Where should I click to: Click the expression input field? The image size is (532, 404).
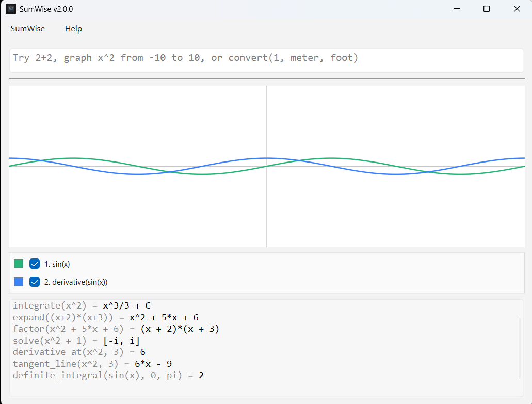(x=267, y=60)
